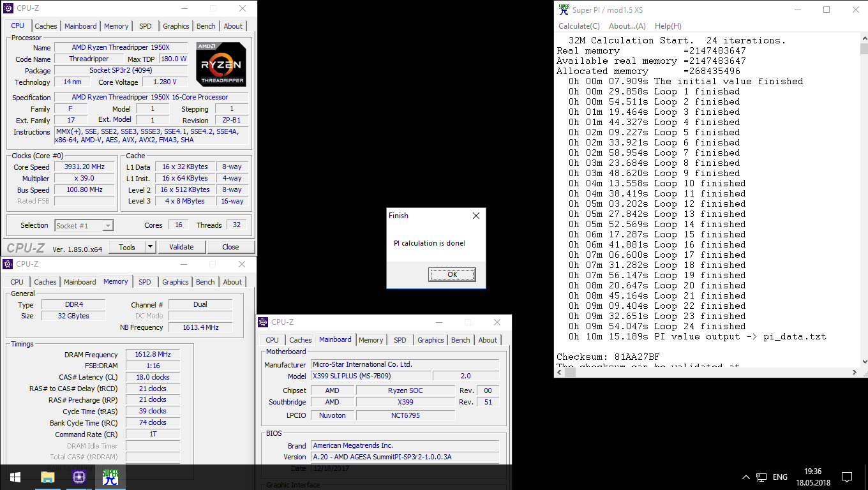868x490 pixels.
Task: Click the mainboard Model field X399 SLI PLUS
Action: pos(371,376)
